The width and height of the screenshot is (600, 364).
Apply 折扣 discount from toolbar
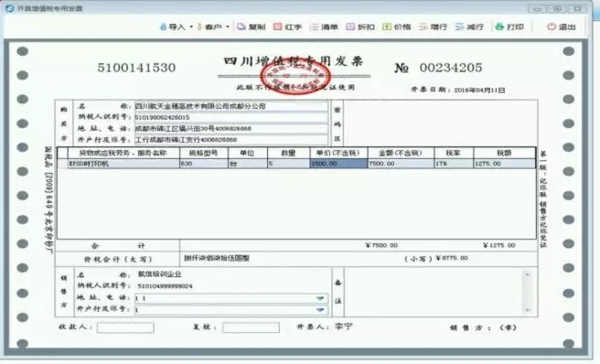(360, 27)
